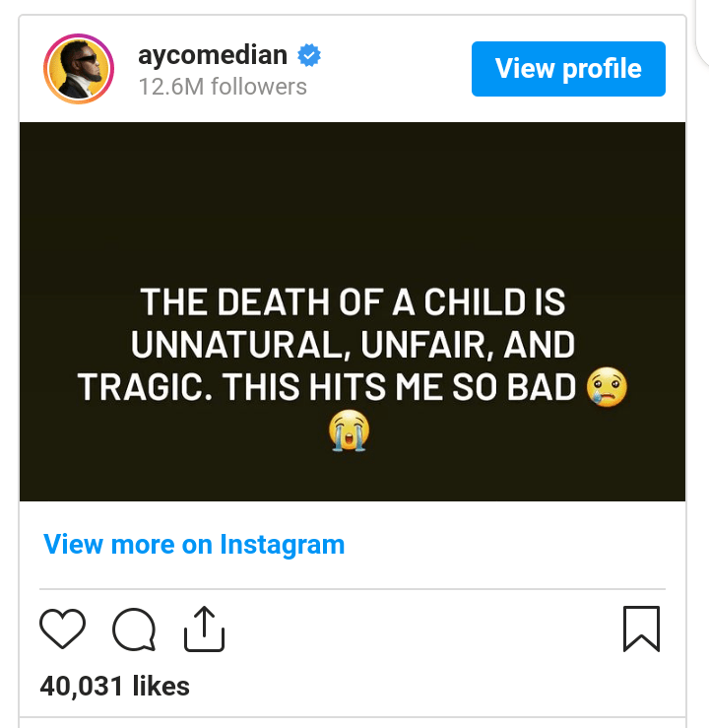The height and width of the screenshot is (728, 709).
Task: Follow the View more on Instagram link
Action: click(194, 544)
